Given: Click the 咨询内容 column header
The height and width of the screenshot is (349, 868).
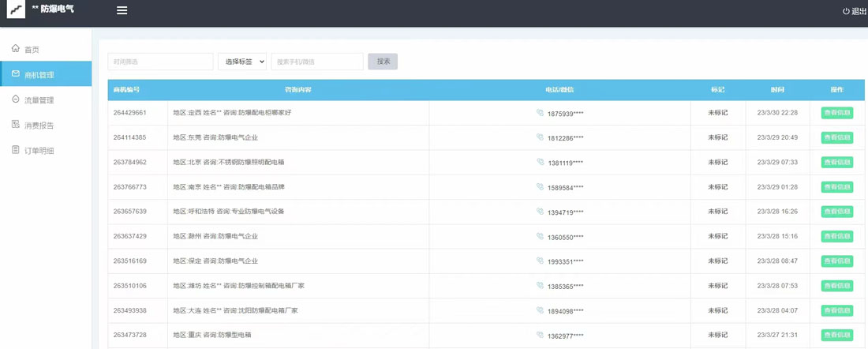Looking at the screenshot, I should (x=297, y=90).
